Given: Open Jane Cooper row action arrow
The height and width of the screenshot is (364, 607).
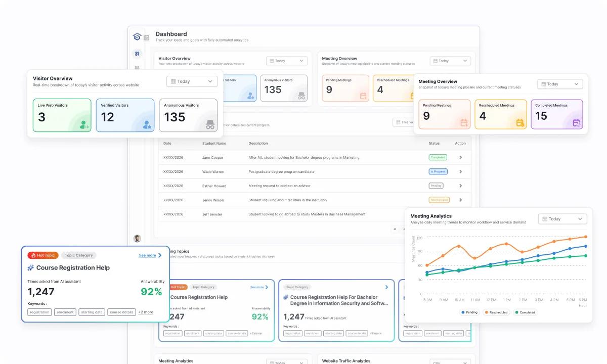Looking at the screenshot, I should [460, 157].
